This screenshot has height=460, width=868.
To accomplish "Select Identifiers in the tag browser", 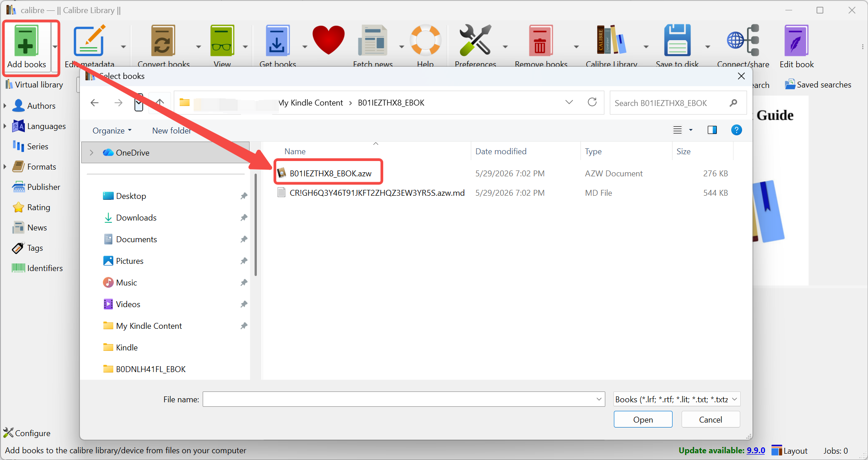I will pyautogui.click(x=45, y=268).
